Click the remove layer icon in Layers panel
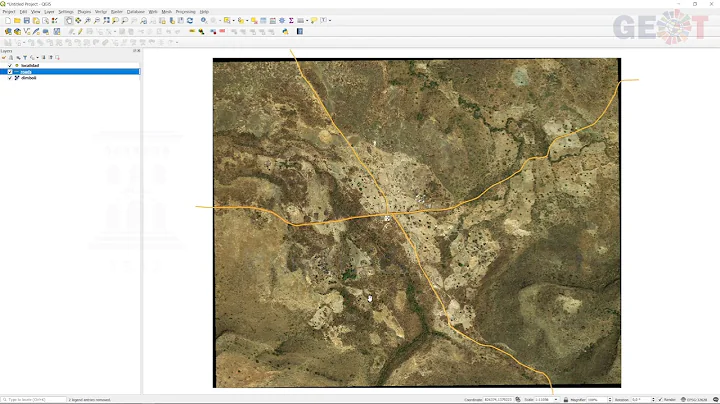720x404 pixels. pyautogui.click(x=57, y=57)
